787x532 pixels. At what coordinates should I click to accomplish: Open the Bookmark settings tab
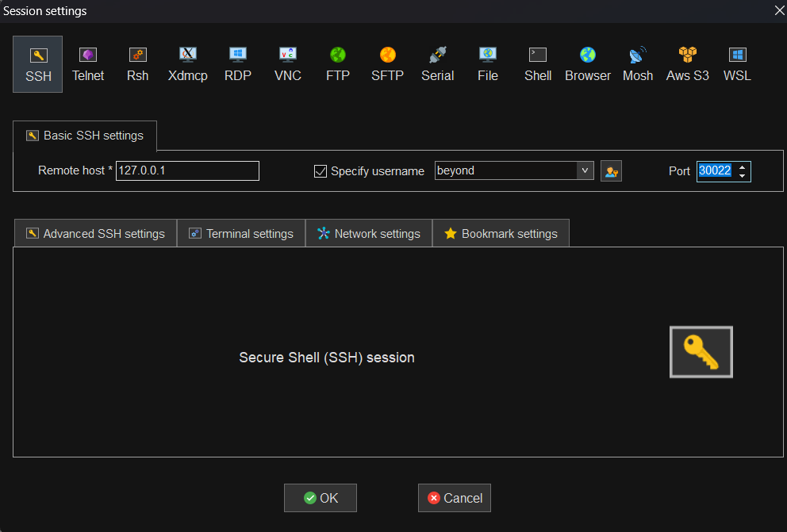501,234
